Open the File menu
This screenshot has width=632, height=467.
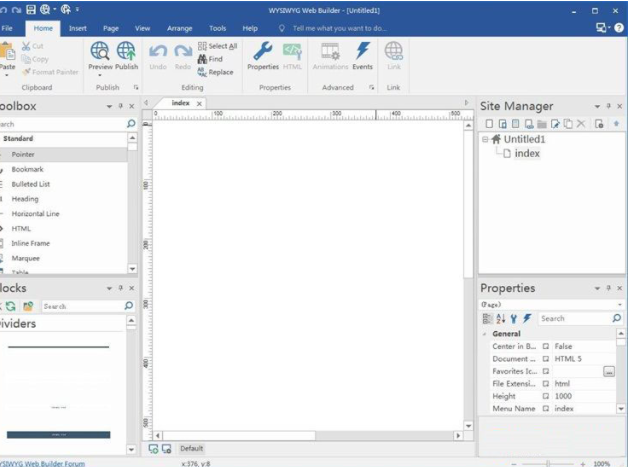coord(7,28)
